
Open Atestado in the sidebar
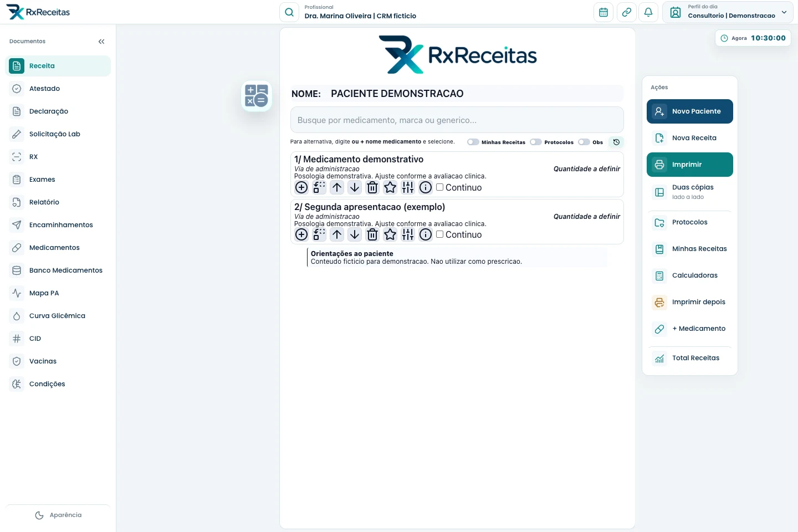click(x=58, y=89)
